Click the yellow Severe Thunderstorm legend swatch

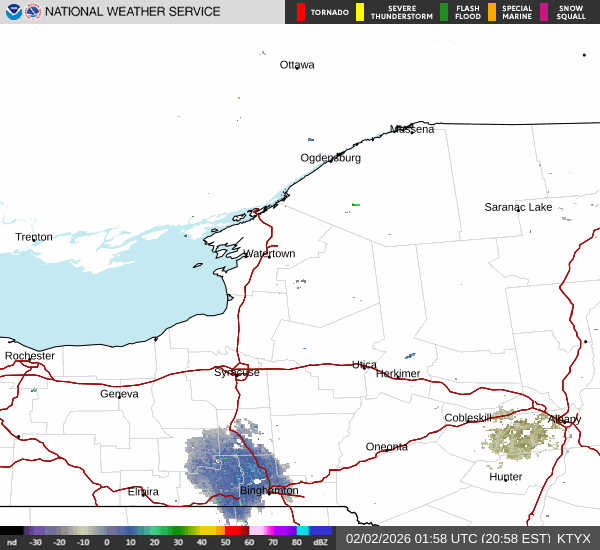point(360,12)
